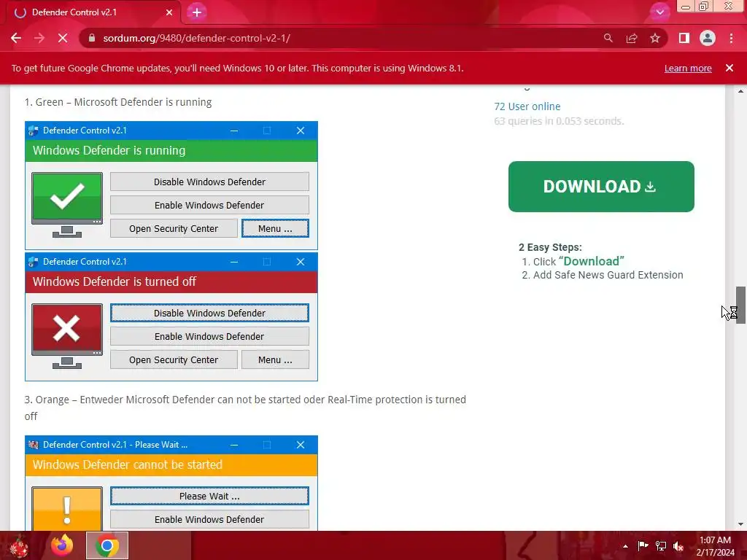The image size is (747, 560).
Task: Click Disable Windows Defender in red window
Action: pos(209,313)
